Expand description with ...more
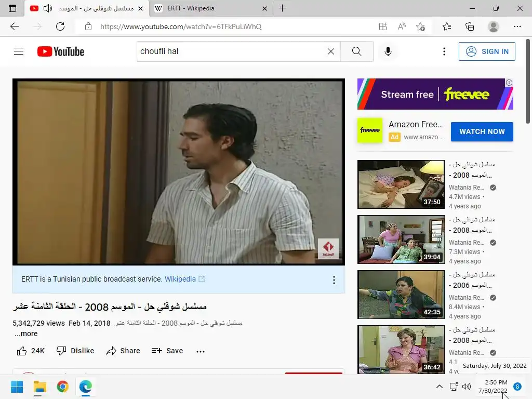This screenshot has width=532, height=399. 26,334
